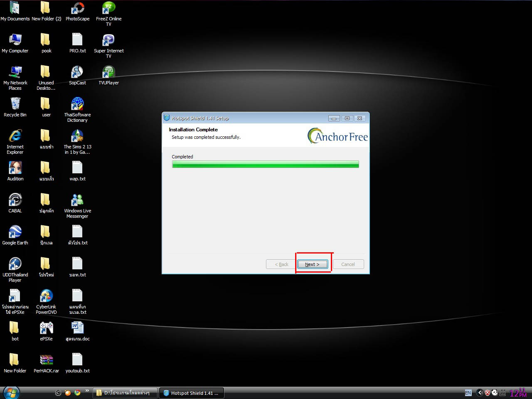Switch to the D:\ folder taskbar button
Viewport: 532px width, 399px height.
[125, 393]
